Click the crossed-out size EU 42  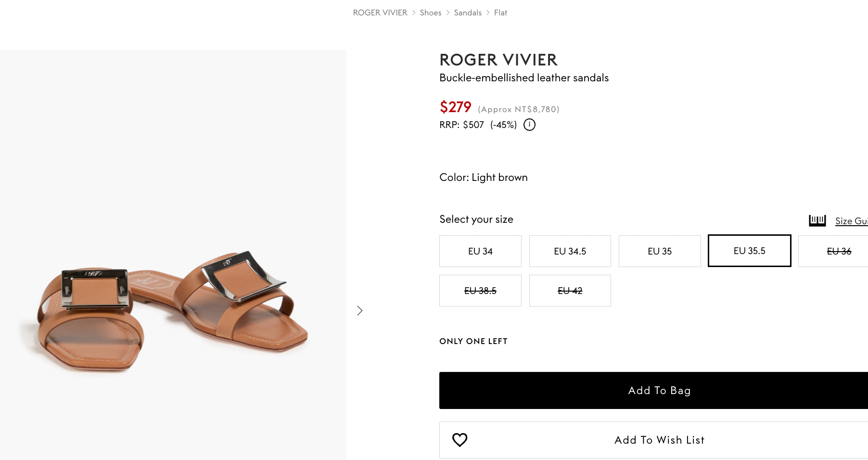[x=570, y=291]
